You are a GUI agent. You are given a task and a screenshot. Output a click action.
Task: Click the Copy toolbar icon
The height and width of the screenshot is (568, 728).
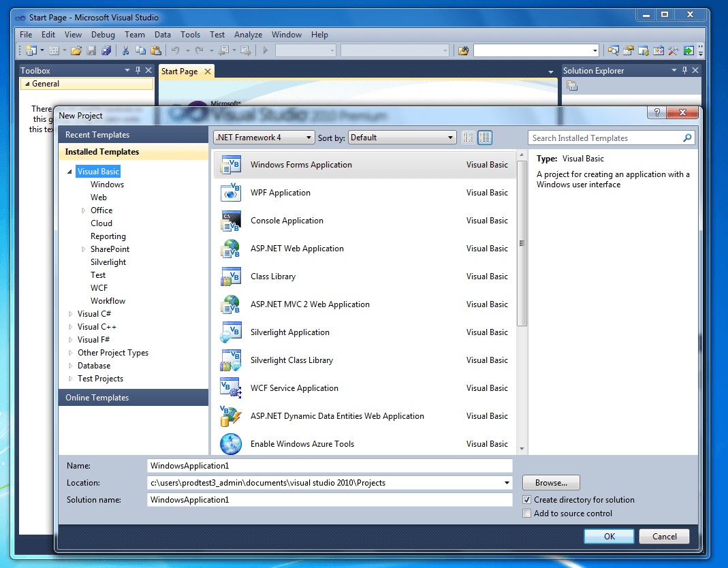(141, 50)
